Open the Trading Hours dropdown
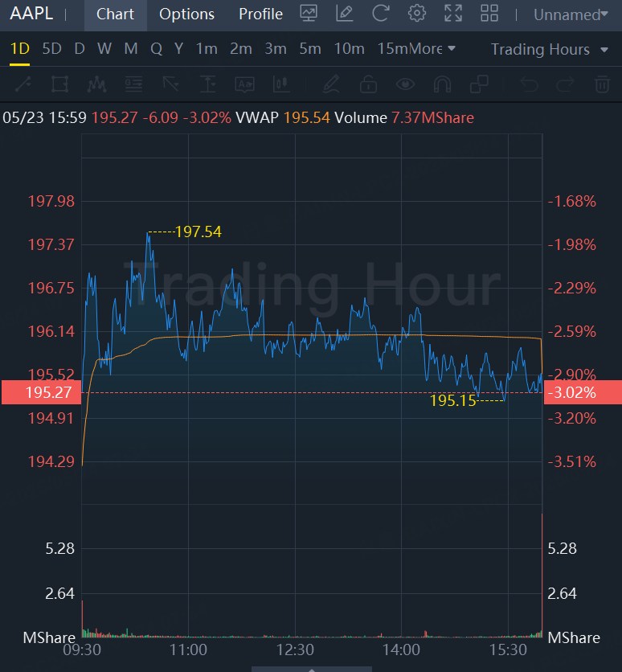 click(x=549, y=49)
